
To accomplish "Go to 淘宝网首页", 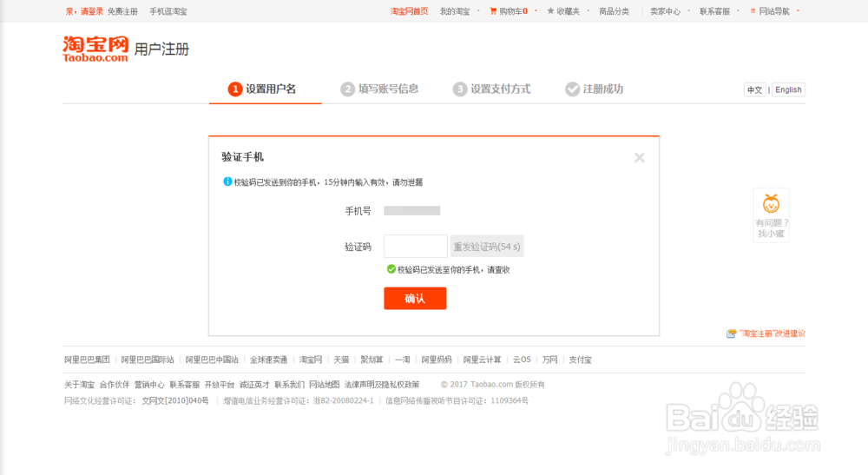I will [409, 11].
